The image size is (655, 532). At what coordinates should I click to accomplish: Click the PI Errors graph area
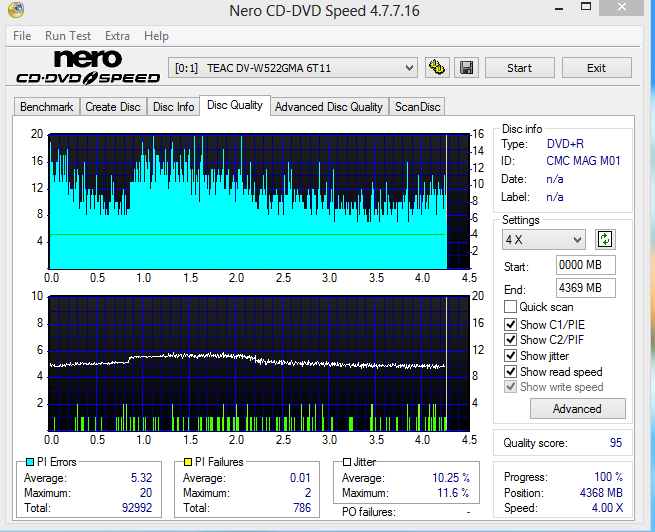pos(259,201)
